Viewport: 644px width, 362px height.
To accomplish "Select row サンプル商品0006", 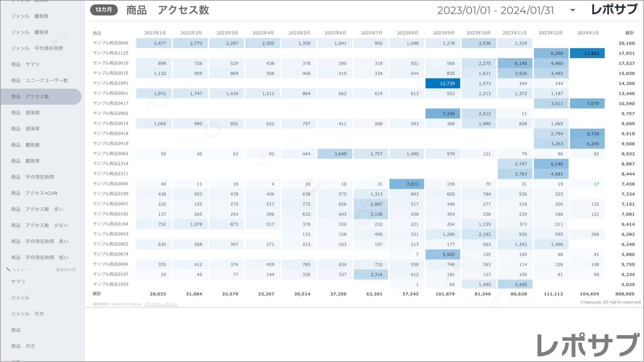I will pyautogui.click(x=111, y=43).
